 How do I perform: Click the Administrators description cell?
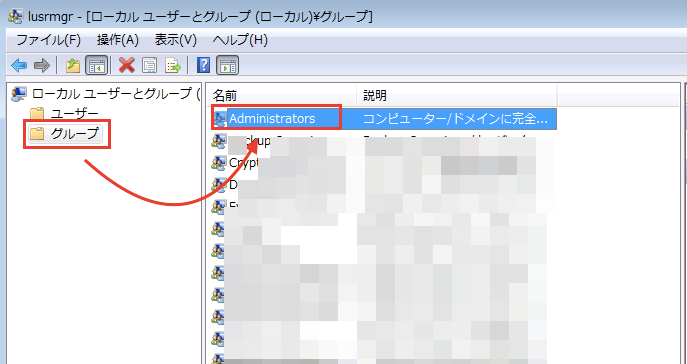457,119
